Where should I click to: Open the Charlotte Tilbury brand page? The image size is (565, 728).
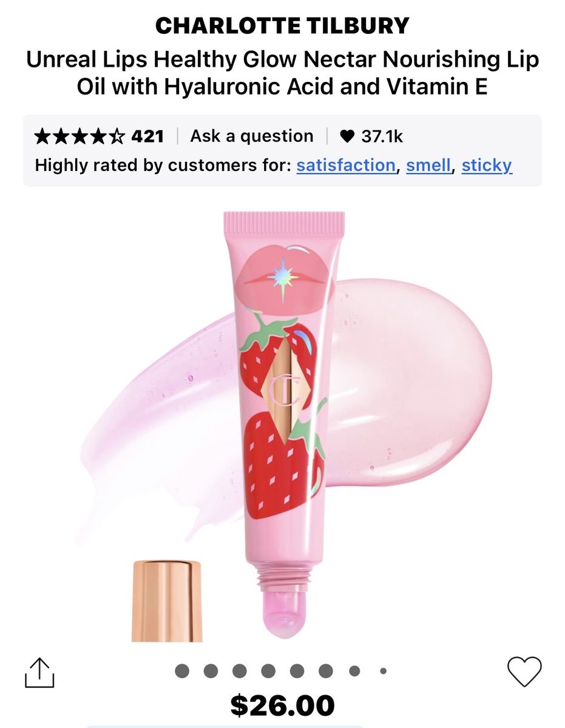point(282,25)
